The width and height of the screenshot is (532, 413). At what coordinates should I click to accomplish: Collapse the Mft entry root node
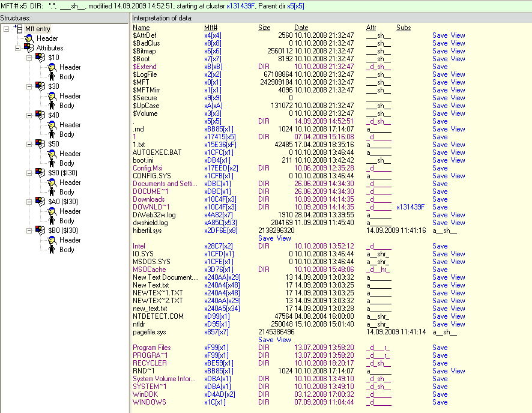pos(7,28)
